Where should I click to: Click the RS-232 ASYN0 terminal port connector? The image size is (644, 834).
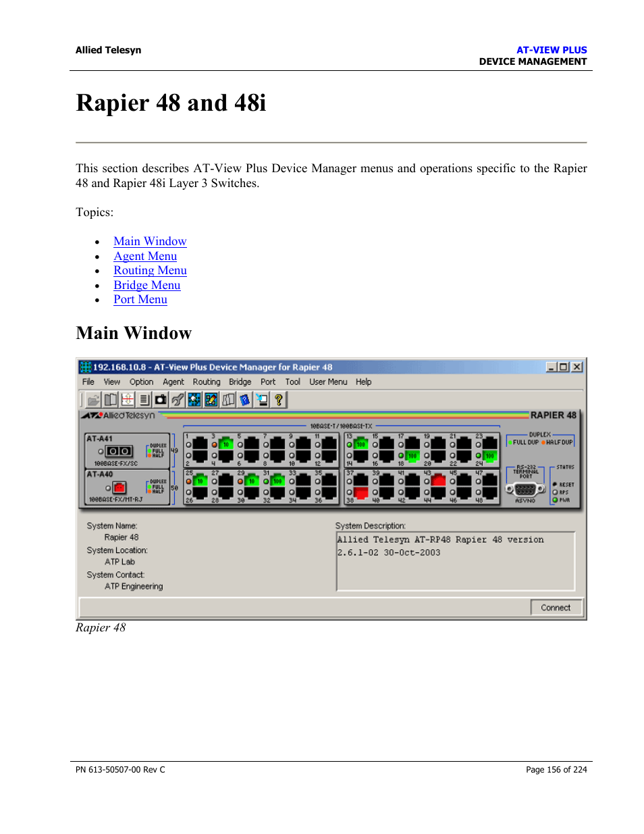[x=526, y=490]
